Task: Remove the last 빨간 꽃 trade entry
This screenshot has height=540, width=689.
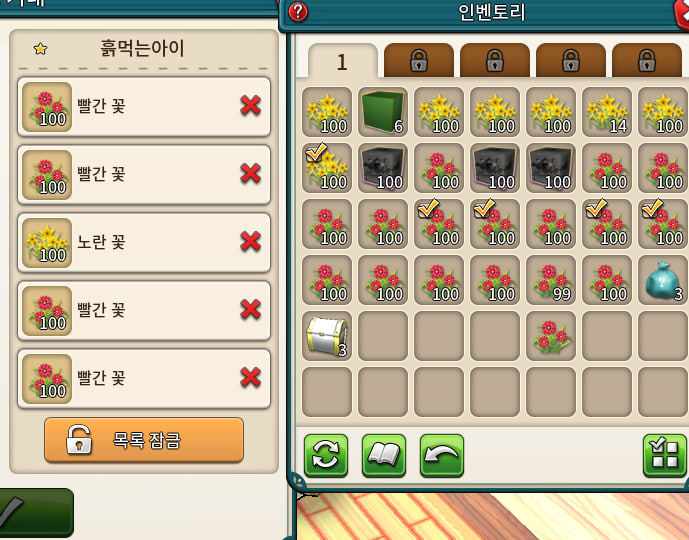Action: pyautogui.click(x=250, y=377)
